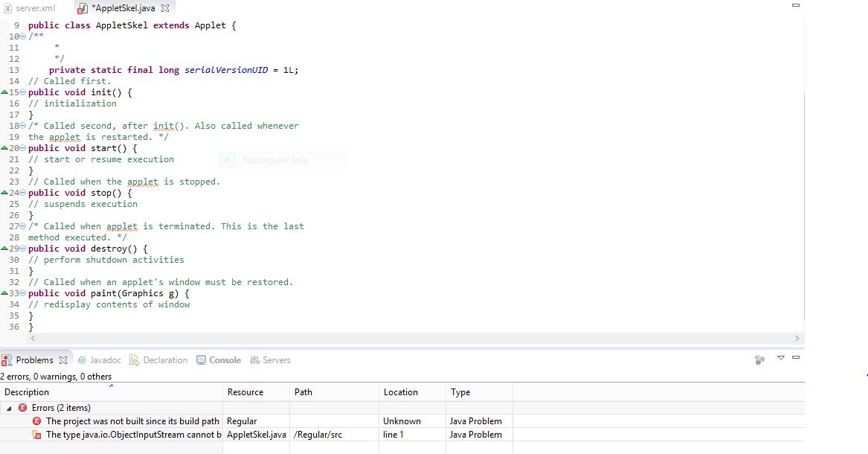Collapse the comment fold at line 18
Viewport: 868px width, 454px height.
tap(23, 126)
